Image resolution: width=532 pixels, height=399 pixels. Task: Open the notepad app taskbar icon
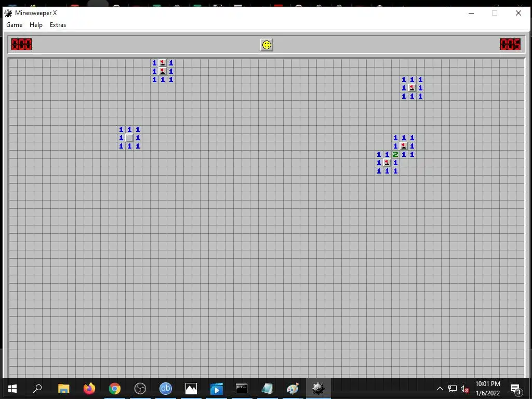tap(267, 389)
